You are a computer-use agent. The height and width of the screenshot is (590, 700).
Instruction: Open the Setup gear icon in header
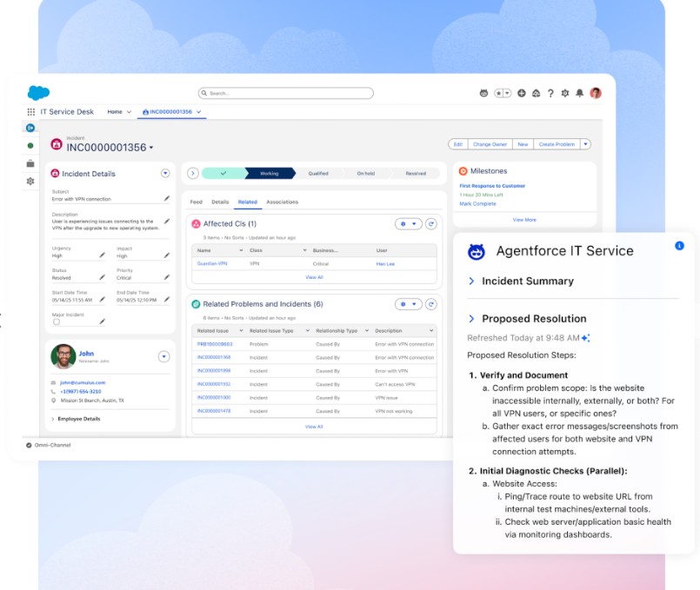564,93
